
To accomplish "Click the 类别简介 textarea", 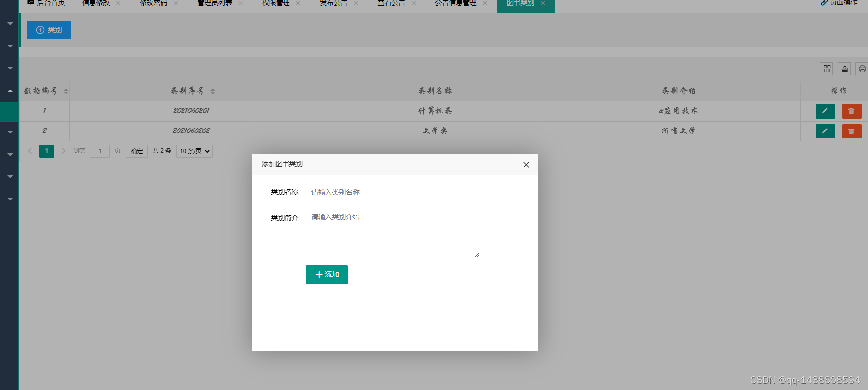I will tap(393, 233).
